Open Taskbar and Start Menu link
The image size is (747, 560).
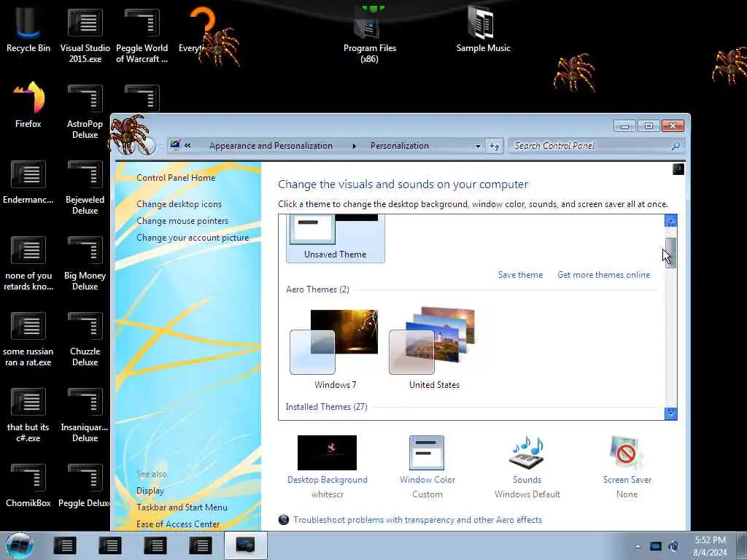182,507
